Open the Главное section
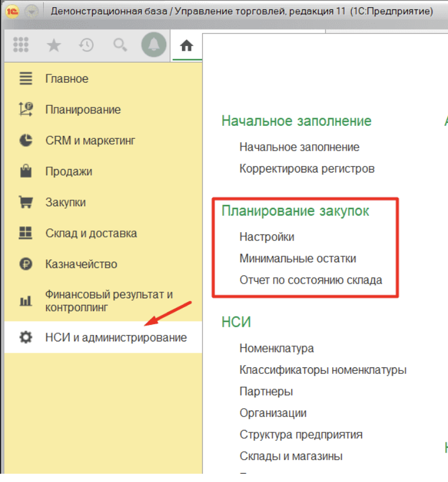 coord(67,79)
